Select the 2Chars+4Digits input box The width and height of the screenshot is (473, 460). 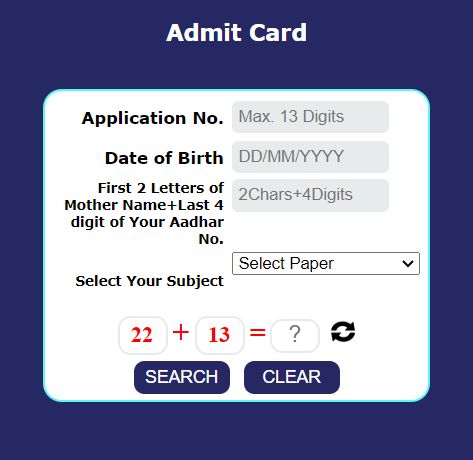310,195
